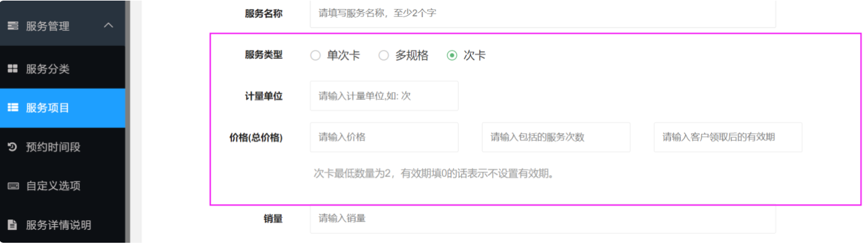This screenshot has width=868, height=244.
Task: Click the 预约时间段 clock-history icon
Action: (12, 147)
